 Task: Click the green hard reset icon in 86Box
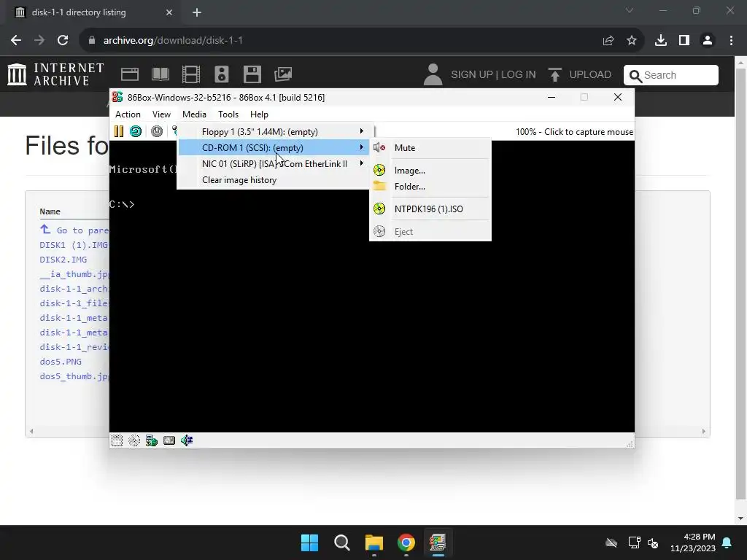tap(136, 131)
